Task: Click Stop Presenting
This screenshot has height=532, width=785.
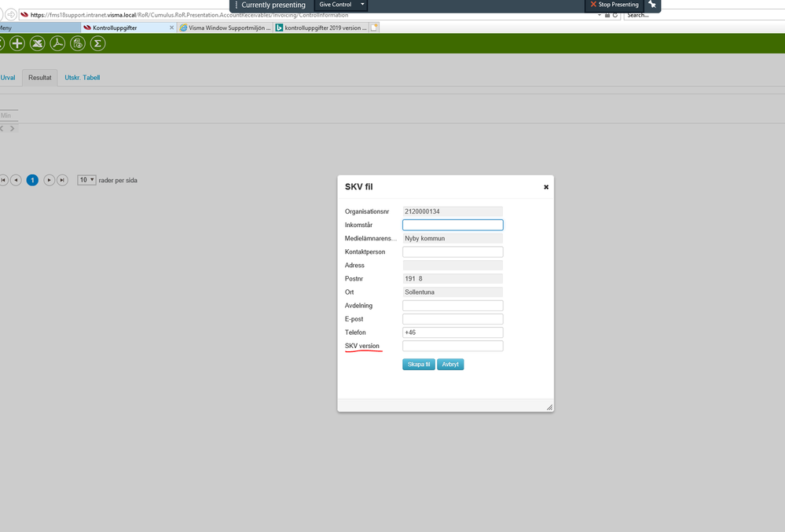Action: coord(614,5)
